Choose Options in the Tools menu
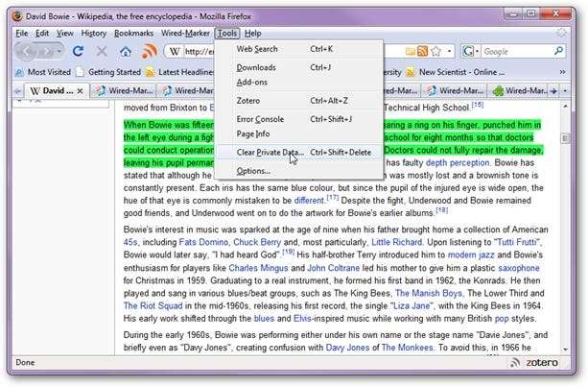 coord(253,171)
